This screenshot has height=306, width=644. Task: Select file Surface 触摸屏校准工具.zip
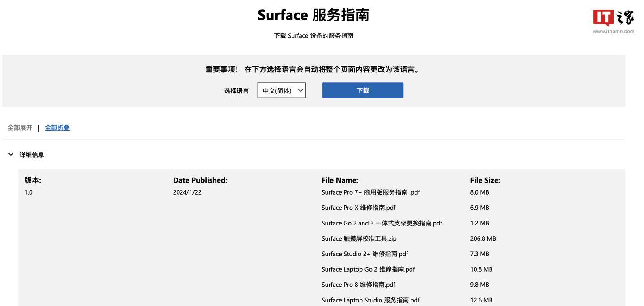(359, 238)
